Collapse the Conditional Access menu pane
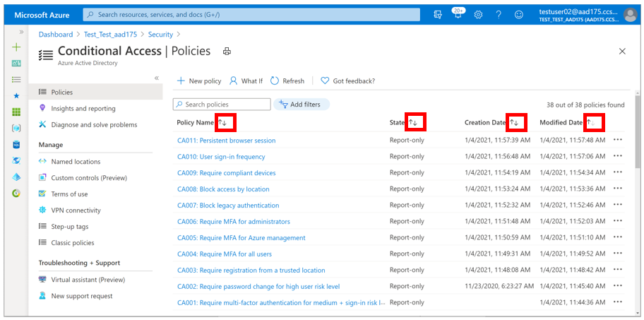The width and height of the screenshot is (644, 320). pos(157,78)
